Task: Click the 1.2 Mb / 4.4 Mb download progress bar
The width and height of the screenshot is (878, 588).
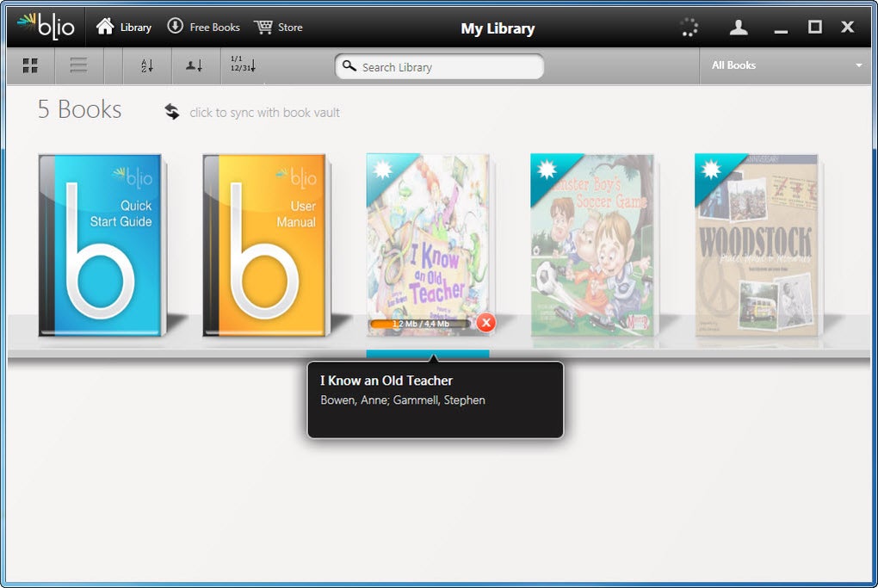Action: (x=421, y=324)
